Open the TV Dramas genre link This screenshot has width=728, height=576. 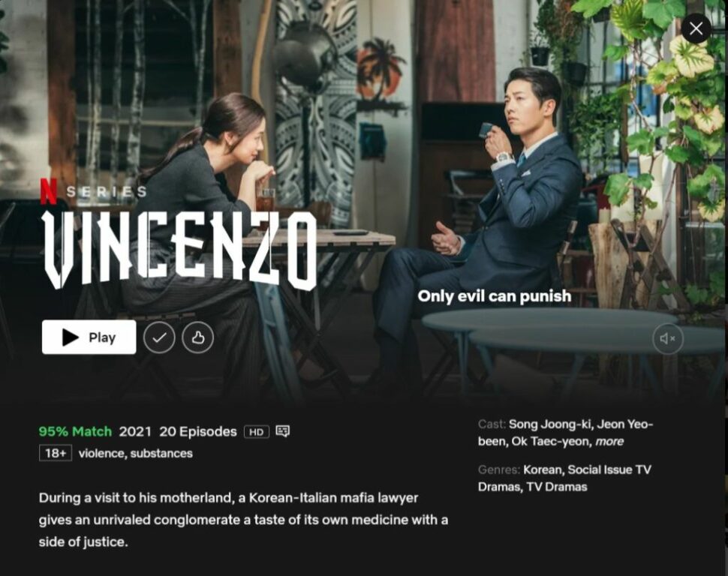point(566,487)
